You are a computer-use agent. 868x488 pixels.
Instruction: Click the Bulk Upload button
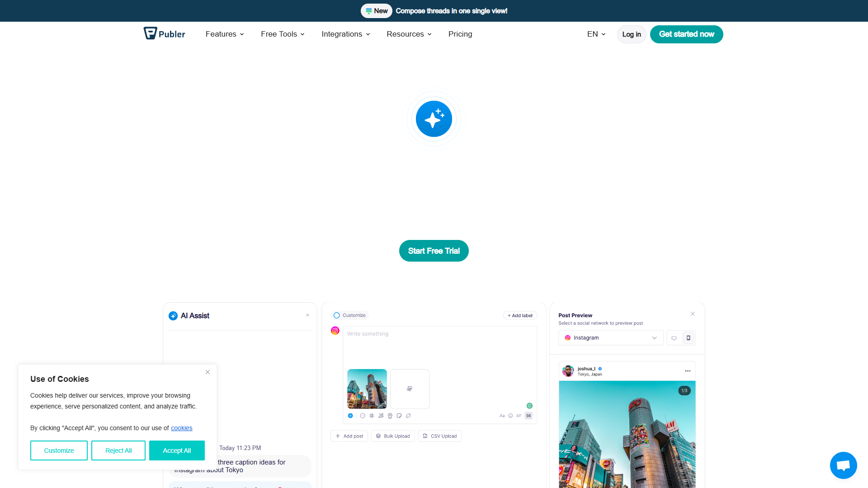coord(393,436)
